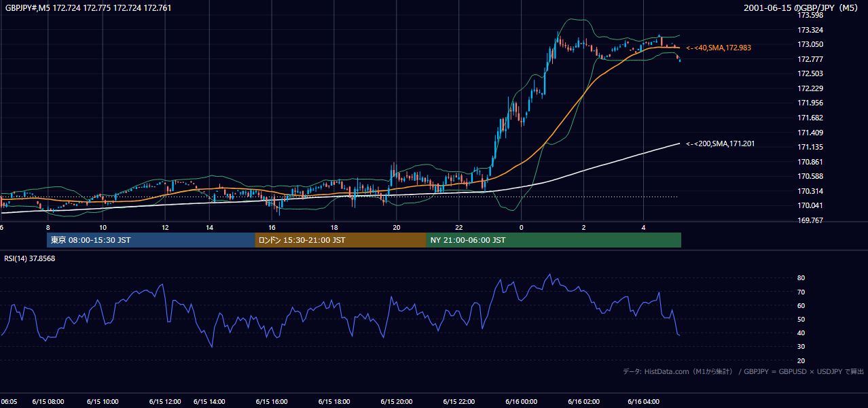Click hour label 10 under price chart
Image resolution: width=868 pixels, height=408 pixels.
point(103,227)
